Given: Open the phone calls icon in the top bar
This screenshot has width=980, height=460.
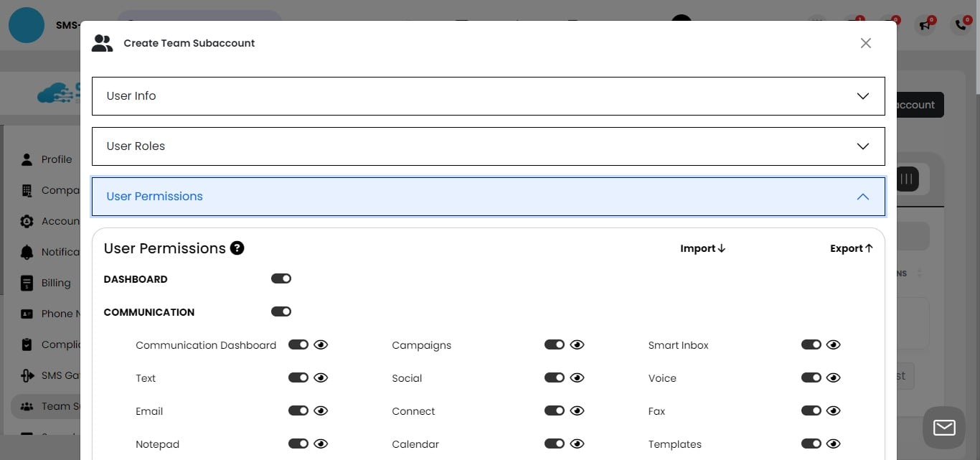Looking at the screenshot, I should [961, 25].
